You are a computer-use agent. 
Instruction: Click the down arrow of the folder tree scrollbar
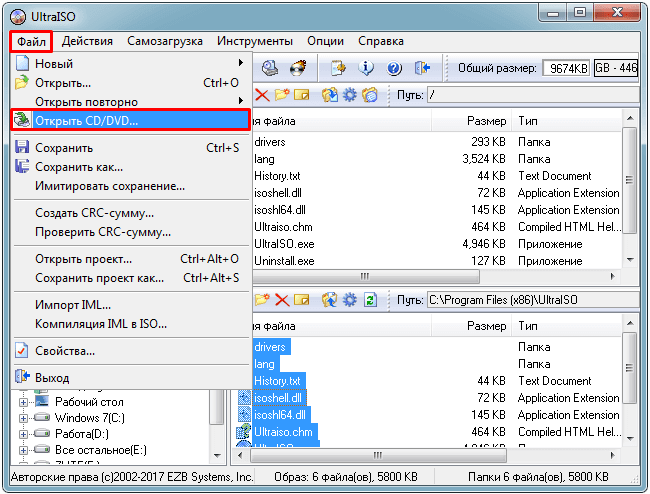[x=217, y=456]
